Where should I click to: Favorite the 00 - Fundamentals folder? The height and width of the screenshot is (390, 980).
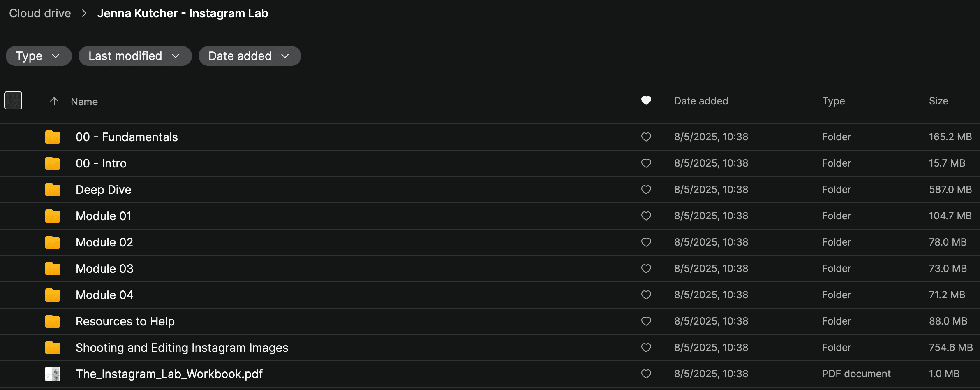646,137
